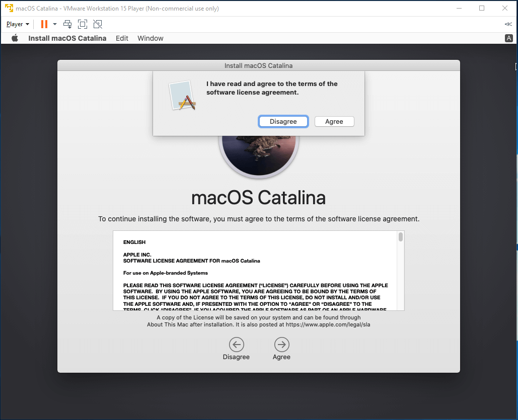518x420 pixels.
Task: Click the bottom Disagree back-arrow button
Action: coord(237,345)
